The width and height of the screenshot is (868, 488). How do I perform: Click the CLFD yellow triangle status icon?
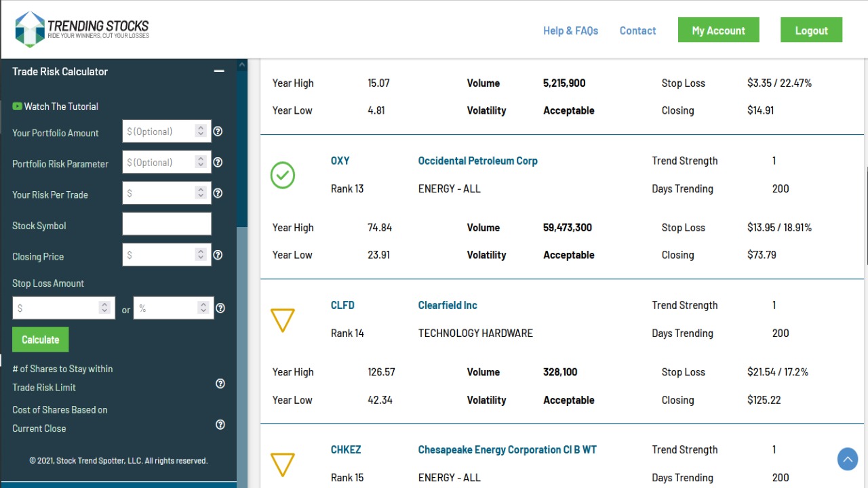pyautogui.click(x=283, y=320)
